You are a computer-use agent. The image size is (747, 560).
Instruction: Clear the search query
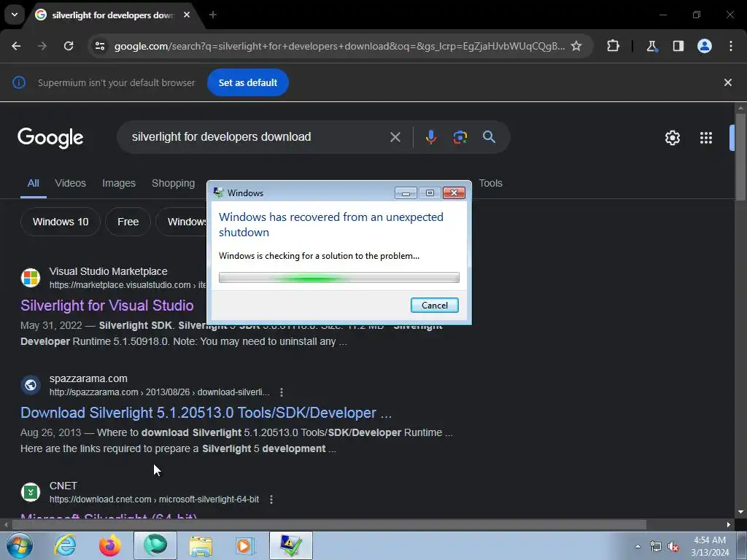[395, 137]
